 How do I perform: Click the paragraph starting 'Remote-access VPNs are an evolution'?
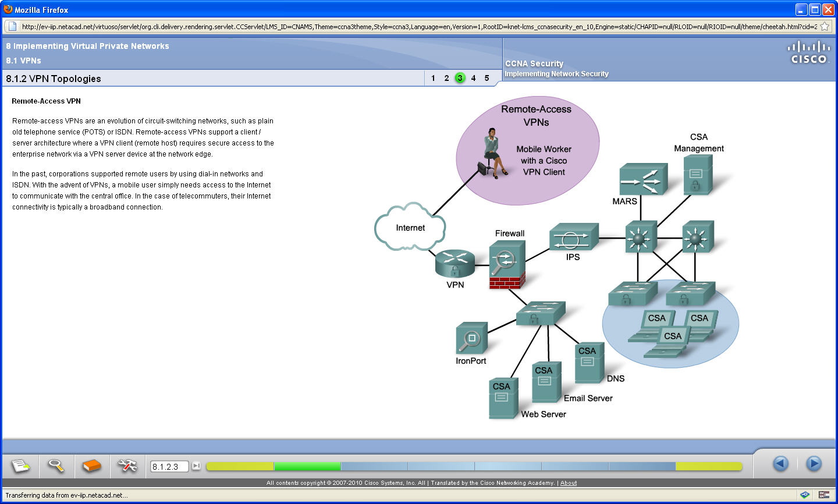(x=143, y=137)
